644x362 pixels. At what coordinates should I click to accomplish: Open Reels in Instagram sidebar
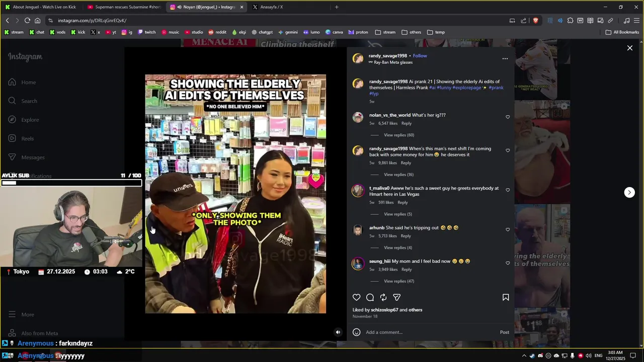21,138
